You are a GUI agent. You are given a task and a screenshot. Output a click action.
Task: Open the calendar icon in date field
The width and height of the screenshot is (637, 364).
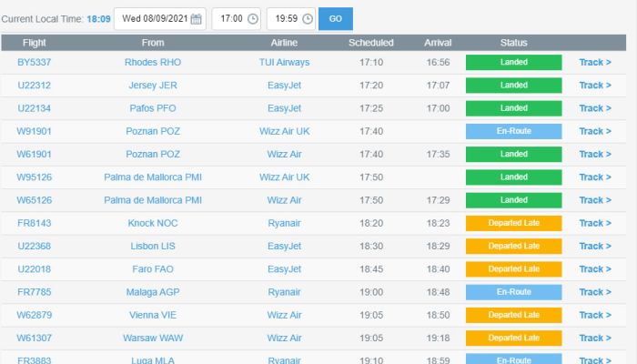[x=196, y=18]
